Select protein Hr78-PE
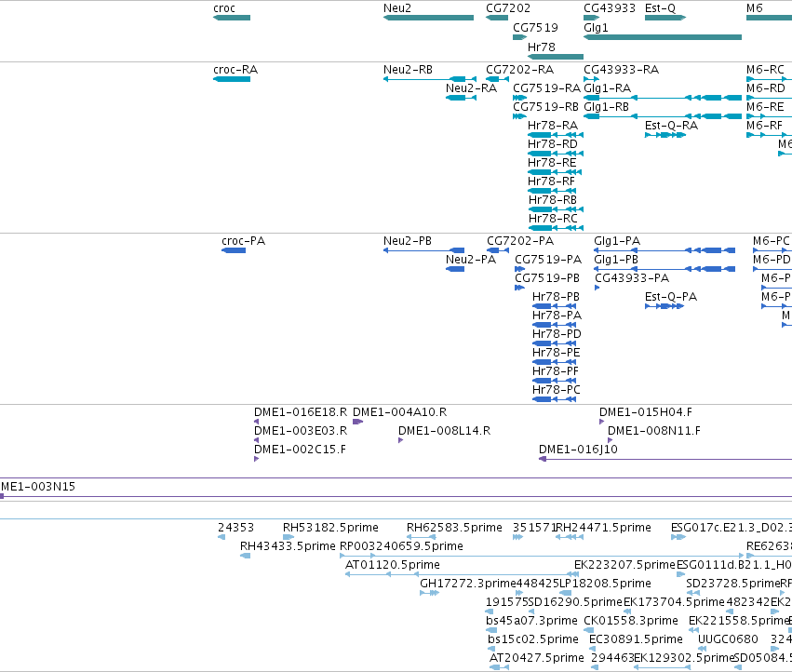Viewport: 792px width, 672px height. click(554, 362)
